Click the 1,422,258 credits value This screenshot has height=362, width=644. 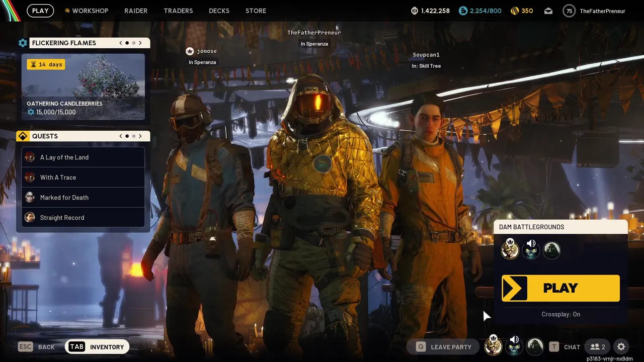click(x=435, y=11)
